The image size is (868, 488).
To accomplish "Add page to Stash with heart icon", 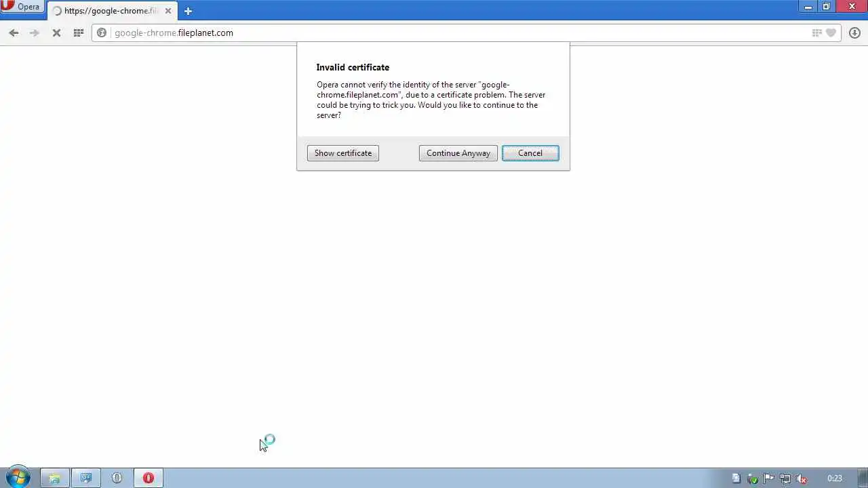I will click(x=831, y=33).
